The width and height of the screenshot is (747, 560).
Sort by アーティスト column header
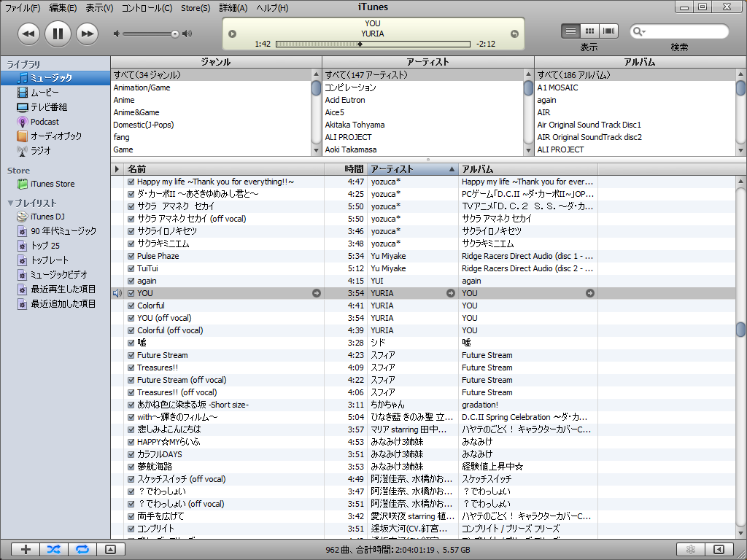coord(413,169)
